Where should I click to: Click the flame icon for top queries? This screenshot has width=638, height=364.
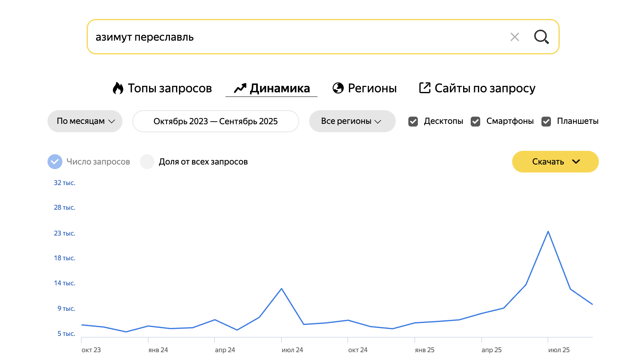coord(118,88)
